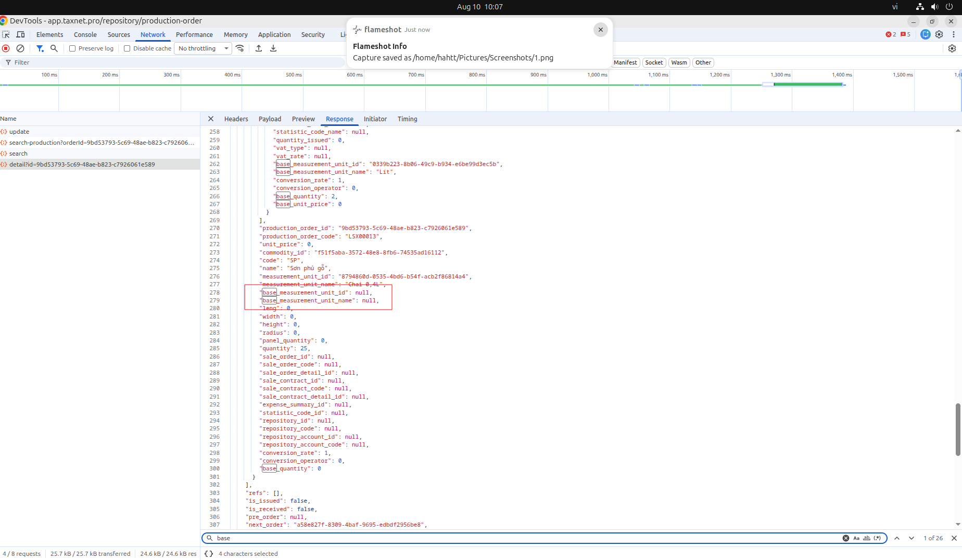The height and width of the screenshot is (560, 962).
Task: Toggle match case in search bar
Action: click(856, 538)
